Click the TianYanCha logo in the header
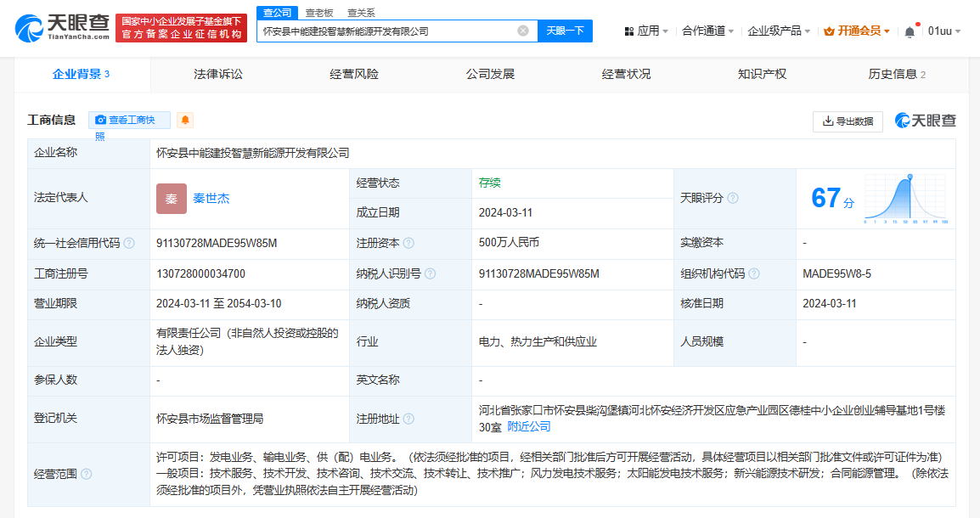980x518 pixels. pos(62,28)
